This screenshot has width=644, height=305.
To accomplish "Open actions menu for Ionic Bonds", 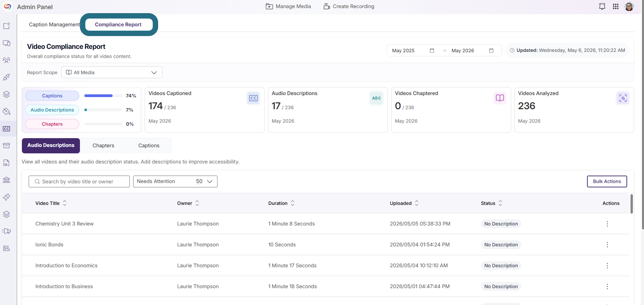I will (x=607, y=245).
